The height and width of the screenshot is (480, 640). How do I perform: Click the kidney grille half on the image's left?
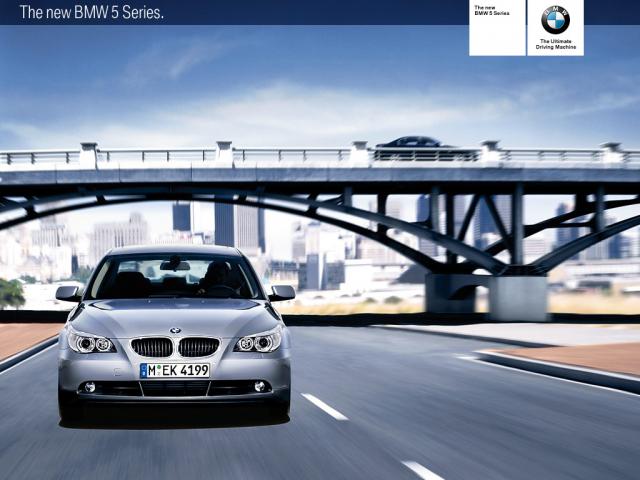[152, 347]
